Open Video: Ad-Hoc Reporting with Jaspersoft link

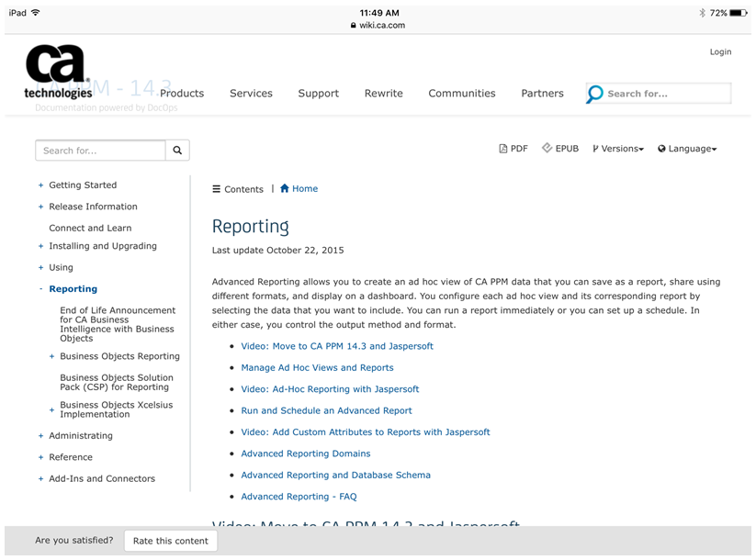[330, 389]
